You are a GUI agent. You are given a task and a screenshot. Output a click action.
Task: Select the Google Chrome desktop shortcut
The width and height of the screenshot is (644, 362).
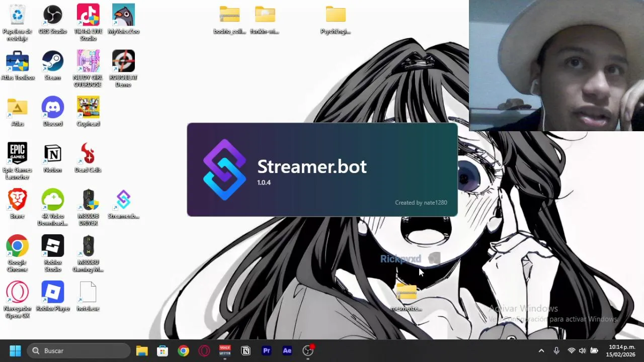click(x=17, y=253)
